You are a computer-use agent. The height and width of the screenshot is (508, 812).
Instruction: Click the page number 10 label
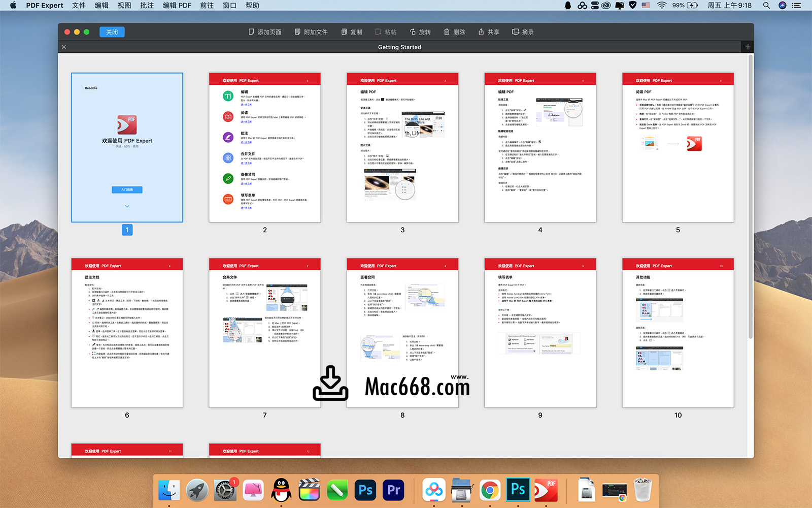point(678,415)
